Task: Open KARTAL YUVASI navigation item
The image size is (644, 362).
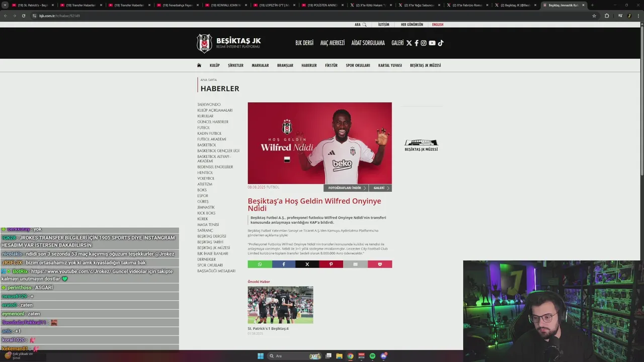Action: (390, 65)
